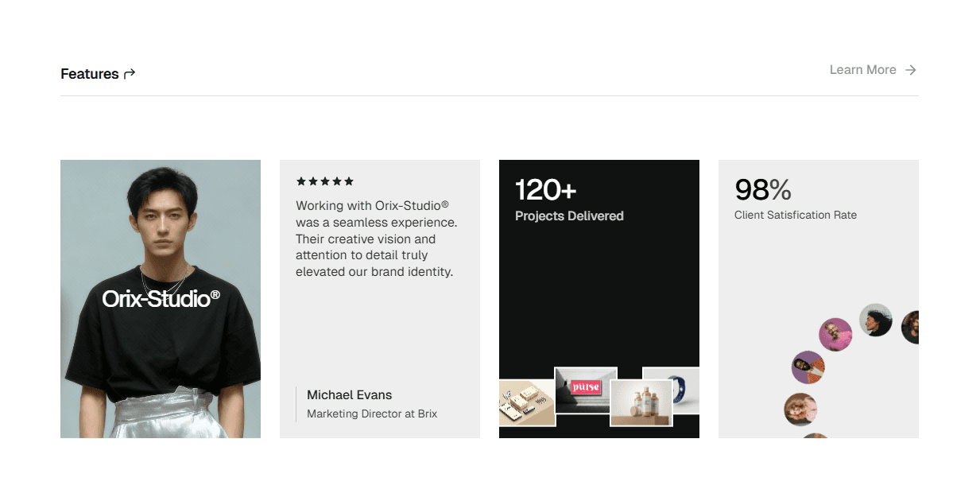Open the Learn More link
The width and height of the screenshot is (980, 501).
(873, 70)
